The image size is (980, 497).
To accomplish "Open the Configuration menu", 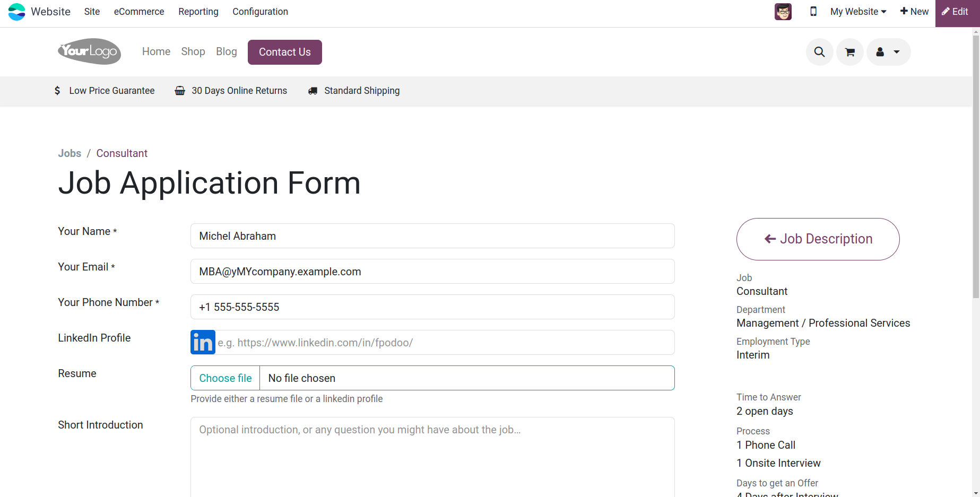I will [260, 12].
